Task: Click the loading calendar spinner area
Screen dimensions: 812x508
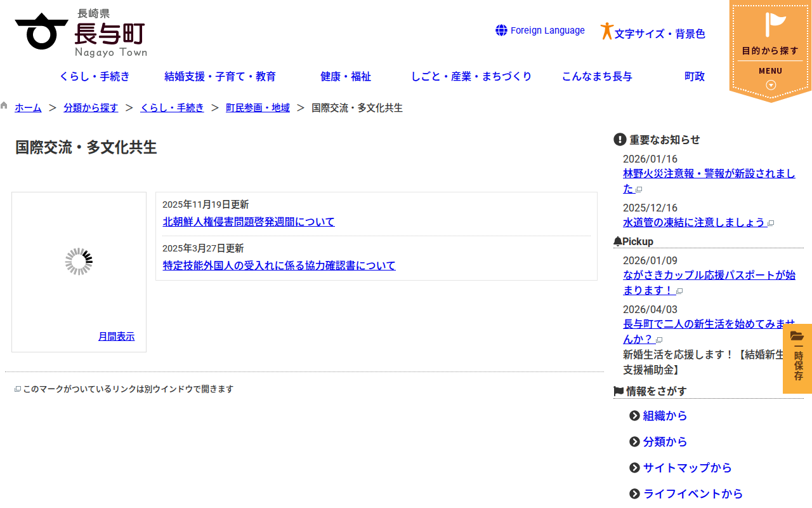Action: pyautogui.click(x=79, y=262)
